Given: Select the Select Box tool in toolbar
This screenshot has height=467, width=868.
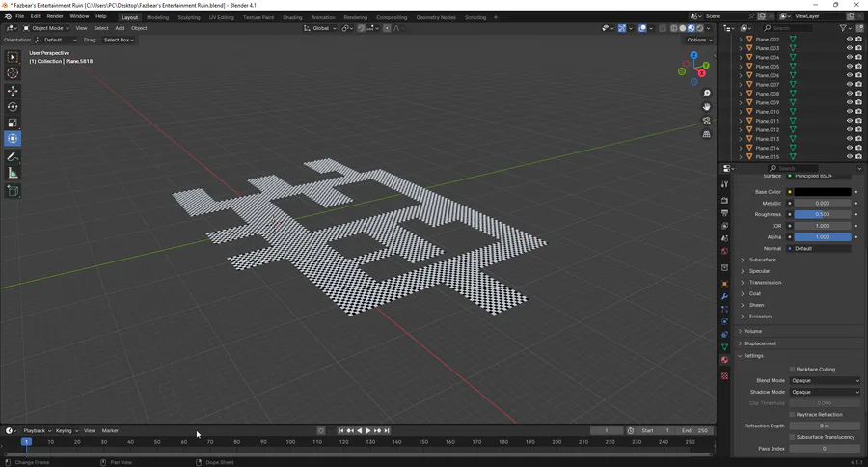Looking at the screenshot, I should tap(13, 57).
